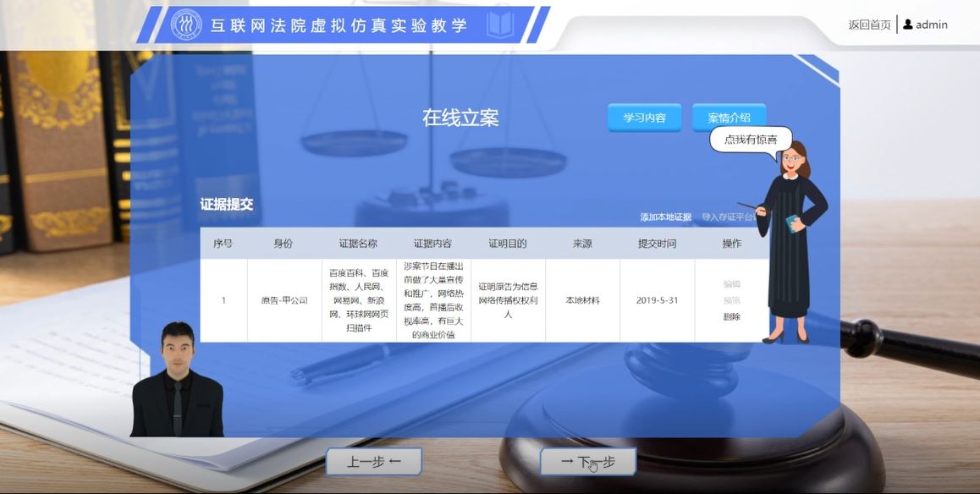Click the 点我有惊喜 speech bubble
The image size is (980, 494).
751,140
